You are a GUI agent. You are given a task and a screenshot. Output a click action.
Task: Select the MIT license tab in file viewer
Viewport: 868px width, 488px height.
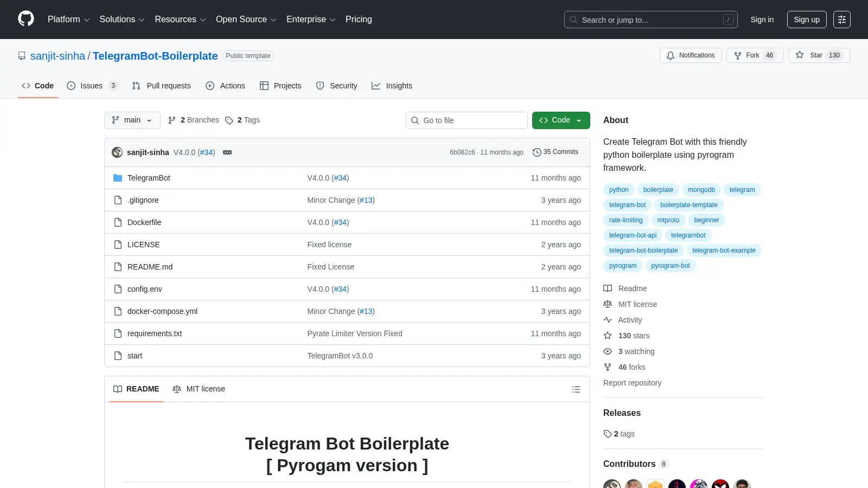(x=199, y=389)
